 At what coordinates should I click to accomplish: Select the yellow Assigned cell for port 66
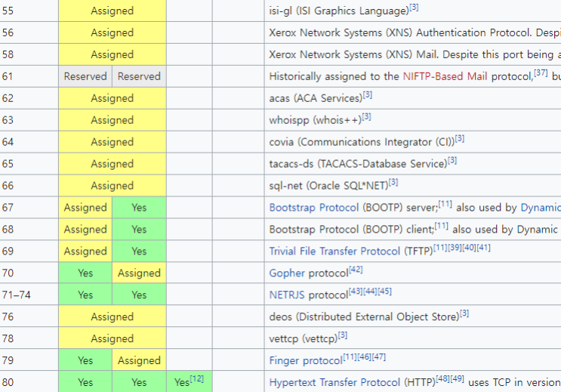pos(113,186)
